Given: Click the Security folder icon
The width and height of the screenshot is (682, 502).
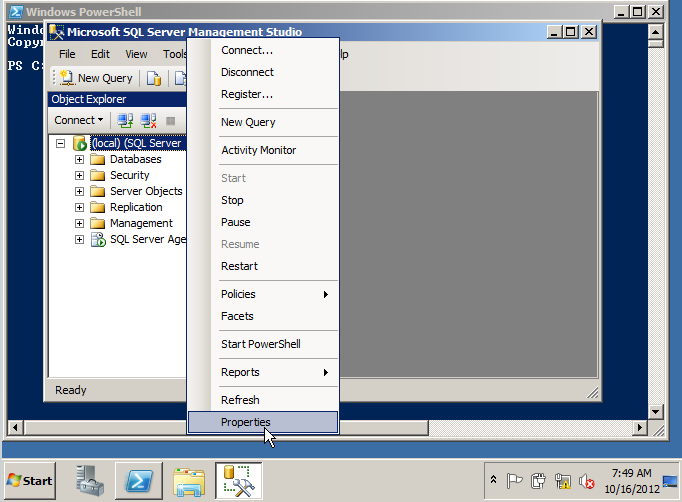Looking at the screenshot, I should pos(97,175).
